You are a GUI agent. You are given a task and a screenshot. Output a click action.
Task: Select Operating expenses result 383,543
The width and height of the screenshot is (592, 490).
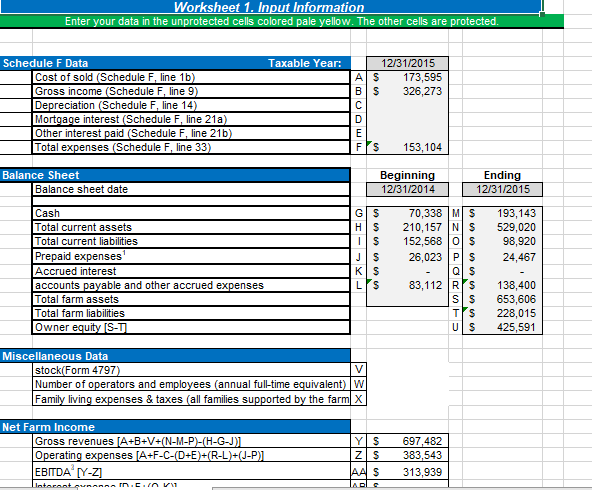[407, 455]
